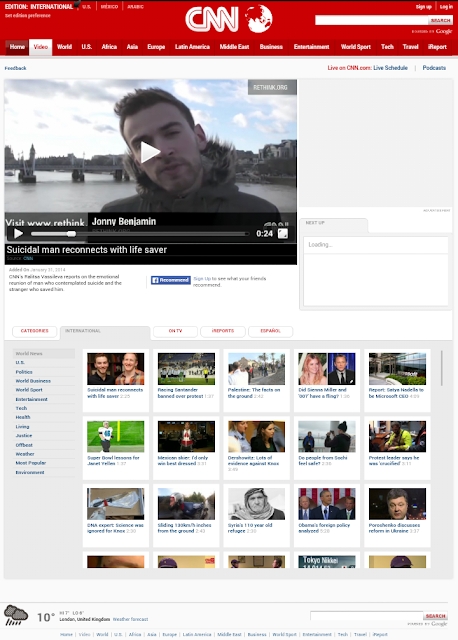
Task: Click the CNN logo
Action: [212, 19]
